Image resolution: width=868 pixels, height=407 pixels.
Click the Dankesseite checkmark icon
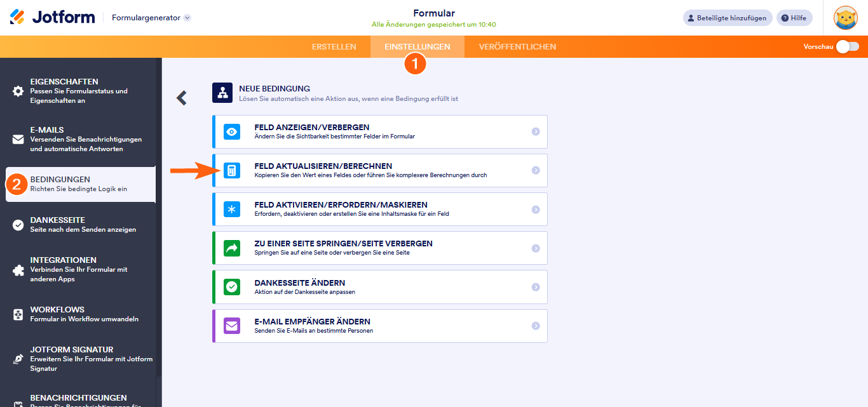[x=18, y=225]
